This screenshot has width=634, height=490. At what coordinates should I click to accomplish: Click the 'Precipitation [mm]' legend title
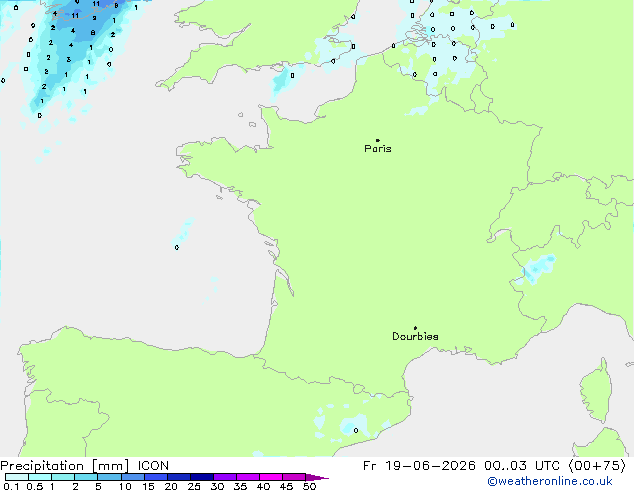[65, 466]
